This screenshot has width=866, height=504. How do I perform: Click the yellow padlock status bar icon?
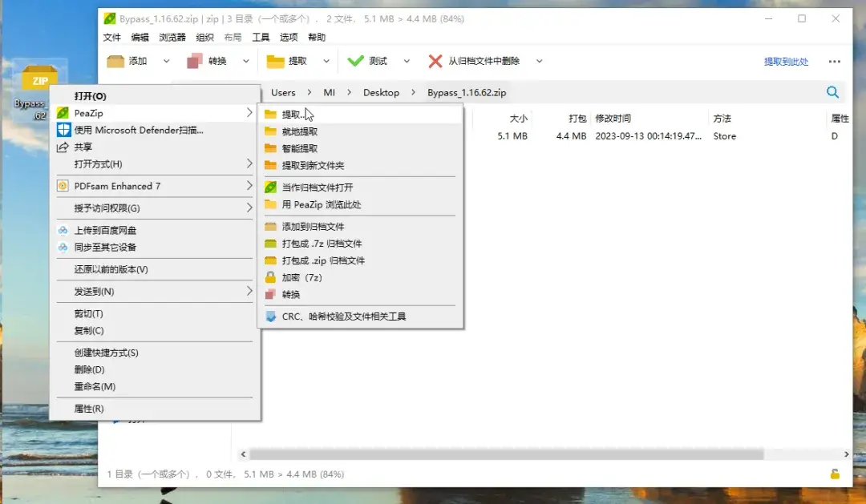point(835,474)
